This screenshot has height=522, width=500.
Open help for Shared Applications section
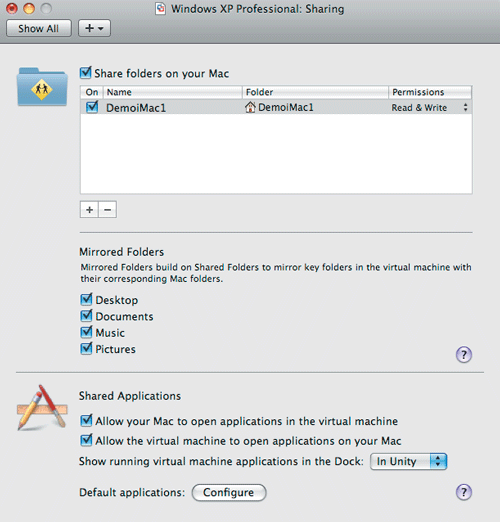463,492
